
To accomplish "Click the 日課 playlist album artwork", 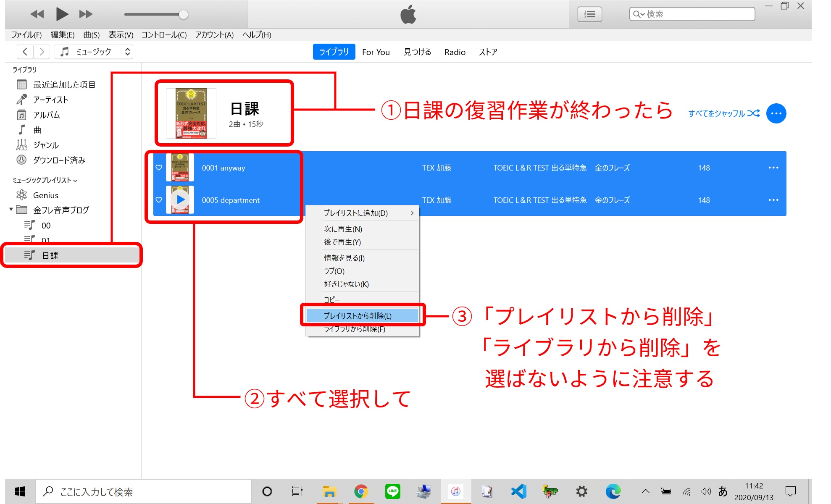I will point(191,113).
